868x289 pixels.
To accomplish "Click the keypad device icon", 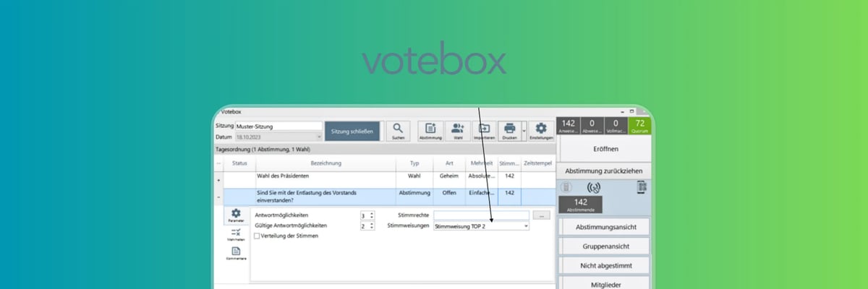I will click(x=566, y=187).
